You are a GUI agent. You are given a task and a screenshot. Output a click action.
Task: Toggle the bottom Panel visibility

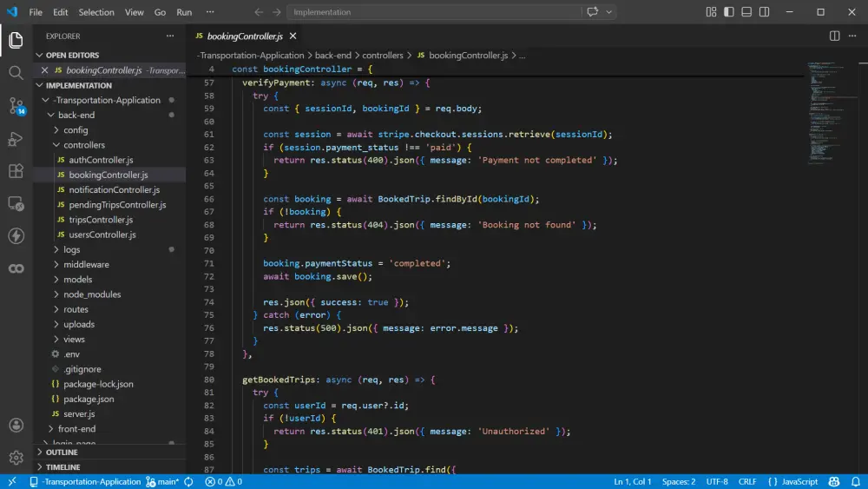coord(746,11)
